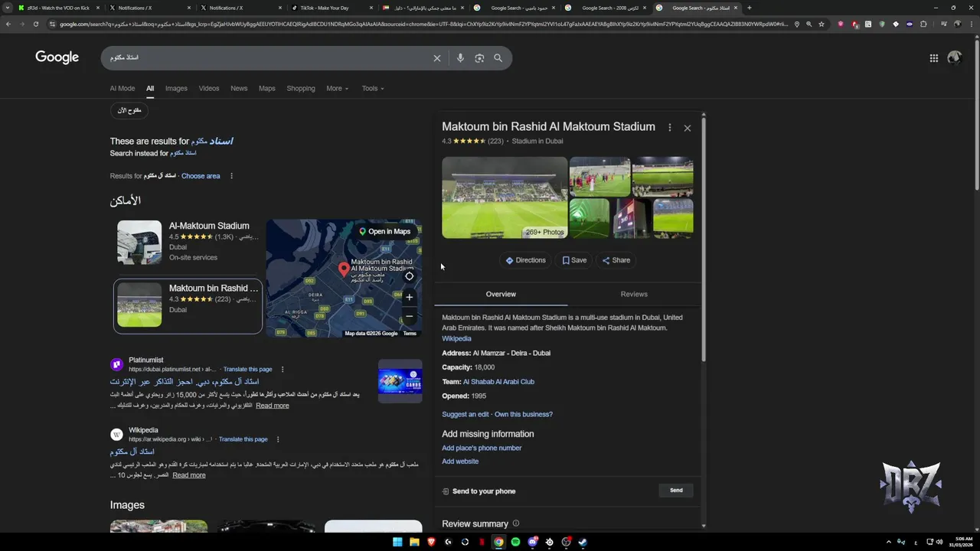The width and height of the screenshot is (980, 551).
Task: Open the results area three-dot menu
Action: click(231, 176)
